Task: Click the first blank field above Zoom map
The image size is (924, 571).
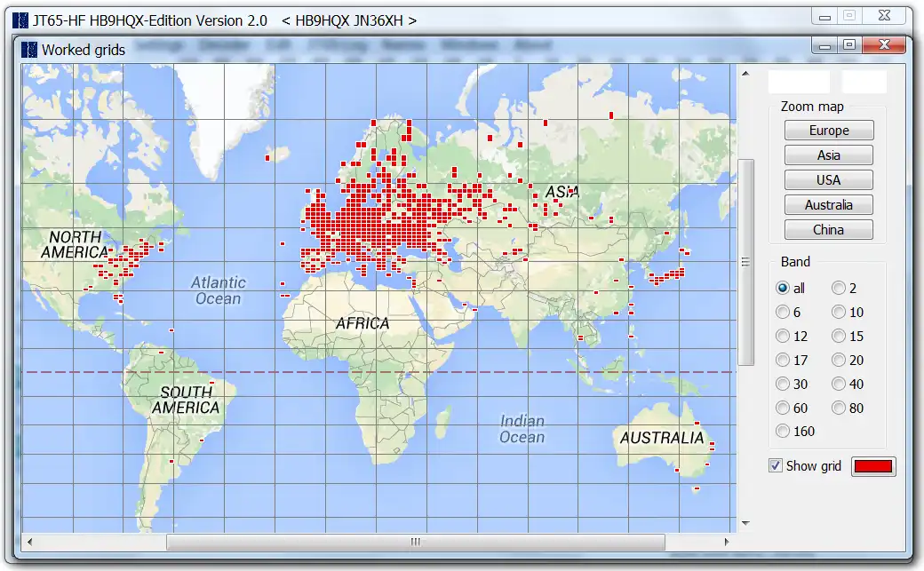Action: [x=799, y=82]
